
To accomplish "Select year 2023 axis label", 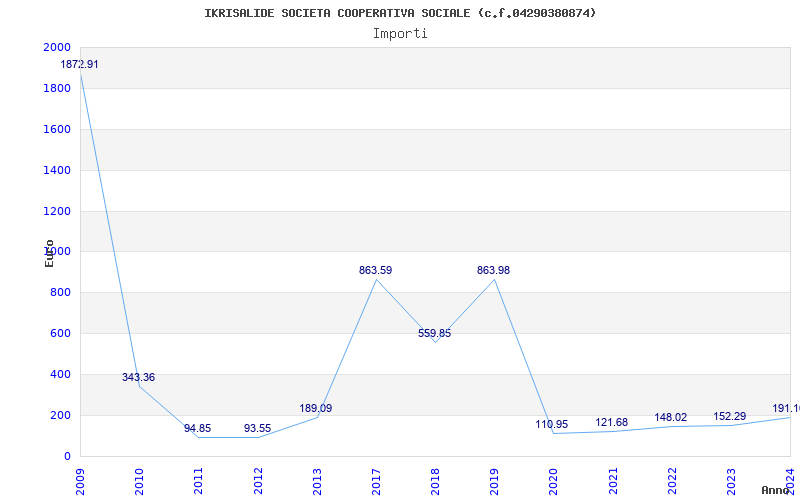I will (731, 481).
